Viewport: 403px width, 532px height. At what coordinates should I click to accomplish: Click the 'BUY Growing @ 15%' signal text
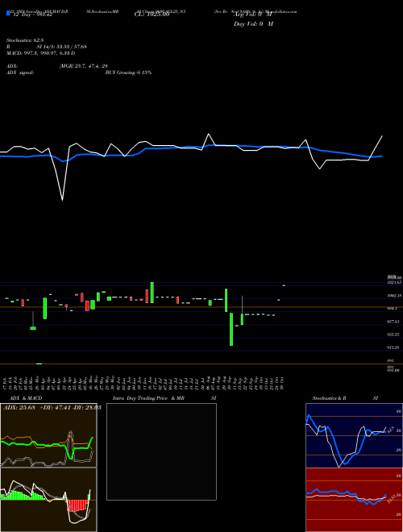click(x=128, y=73)
